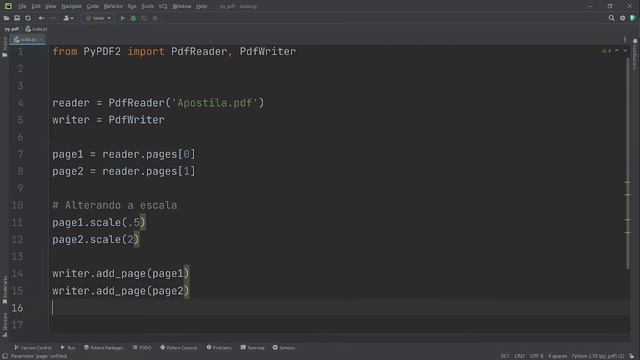The height and width of the screenshot is (360, 640).
Task: Click the green Run button
Action: click(122, 18)
